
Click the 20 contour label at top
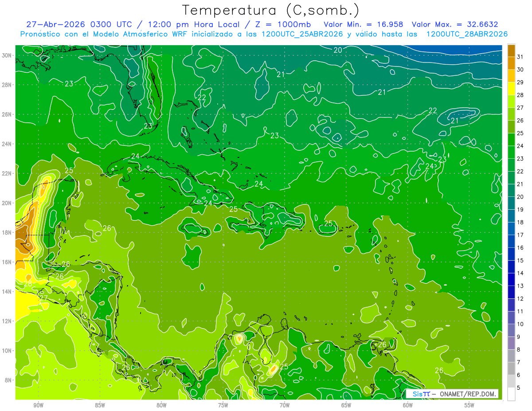click(338, 50)
